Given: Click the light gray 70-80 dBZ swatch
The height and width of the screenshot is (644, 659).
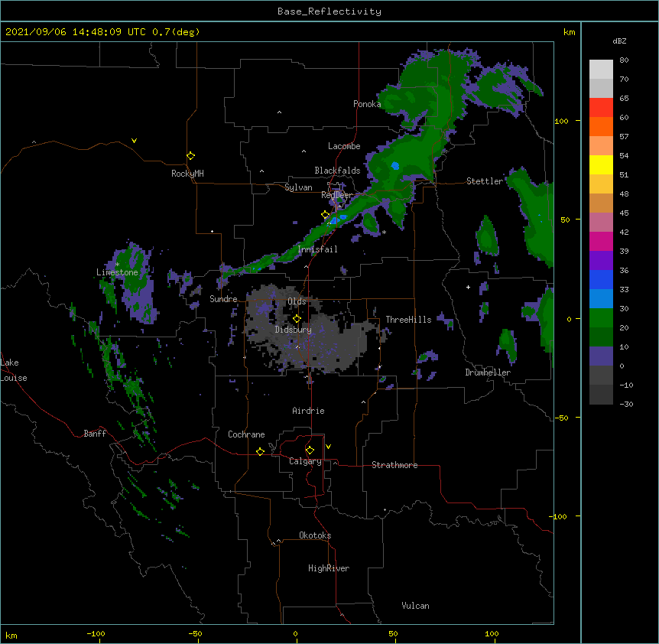Looking at the screenshot, I should [x=601, y=70].
